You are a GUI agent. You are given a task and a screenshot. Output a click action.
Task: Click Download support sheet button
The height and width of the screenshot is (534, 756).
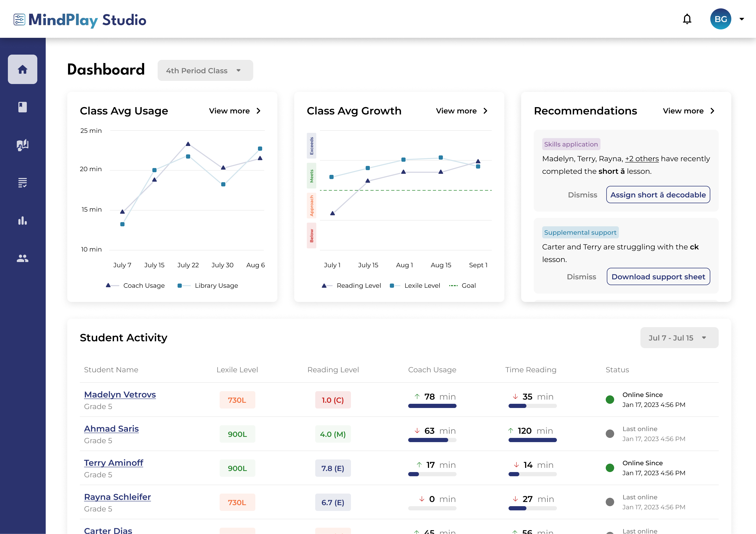point(658,277)
